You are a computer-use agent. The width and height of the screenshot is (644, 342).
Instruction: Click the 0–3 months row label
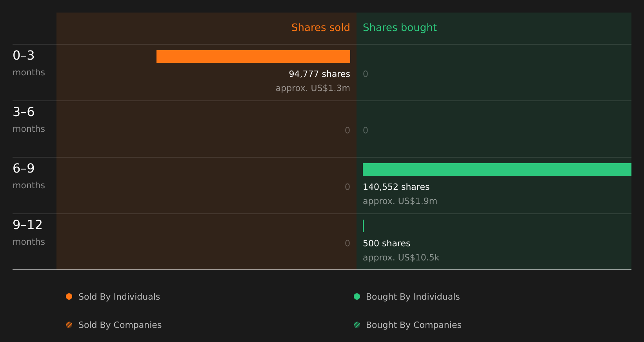point(29,63)
